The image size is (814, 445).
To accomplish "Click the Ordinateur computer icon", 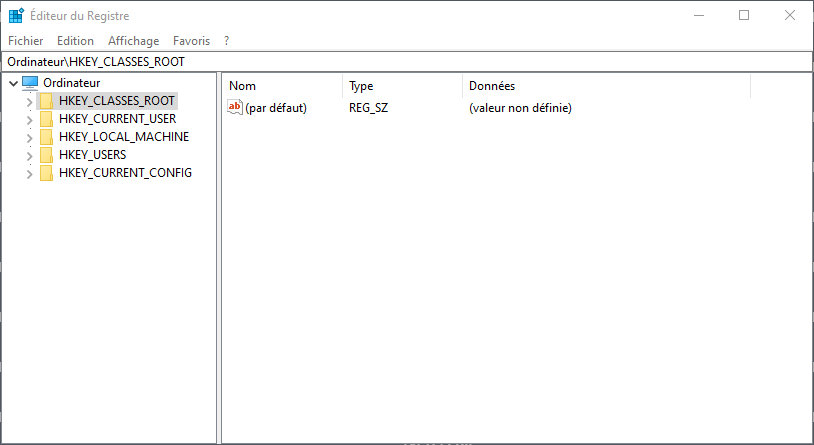I will tap(30, 83).
